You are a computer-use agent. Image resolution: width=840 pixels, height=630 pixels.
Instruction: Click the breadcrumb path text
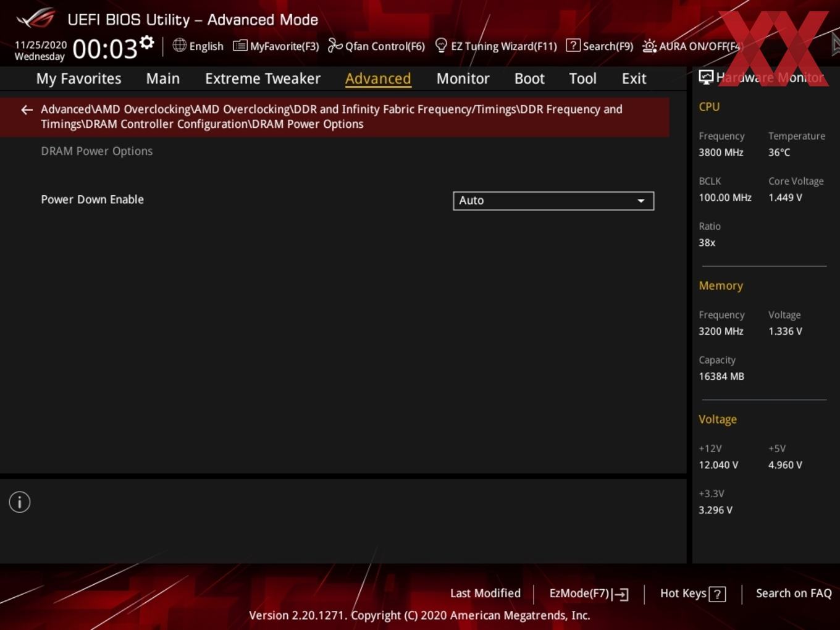click(x=332, y=117)
